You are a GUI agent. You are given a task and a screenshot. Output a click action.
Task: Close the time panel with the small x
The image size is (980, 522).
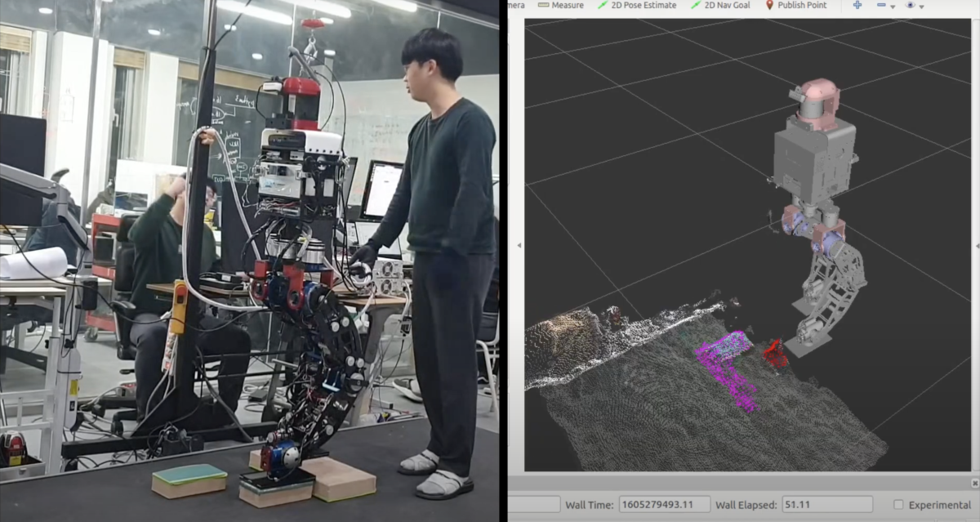[974, 482]
